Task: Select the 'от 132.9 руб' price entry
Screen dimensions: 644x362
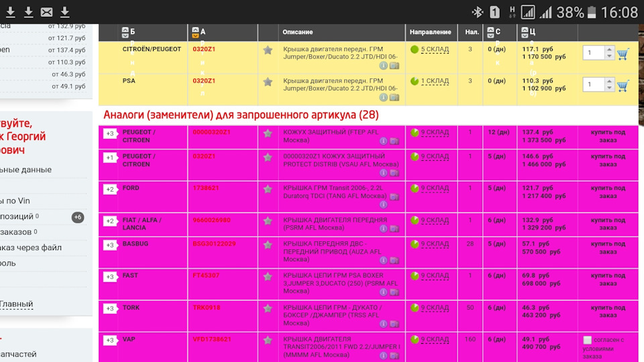Action: click(x=67, y=27)
